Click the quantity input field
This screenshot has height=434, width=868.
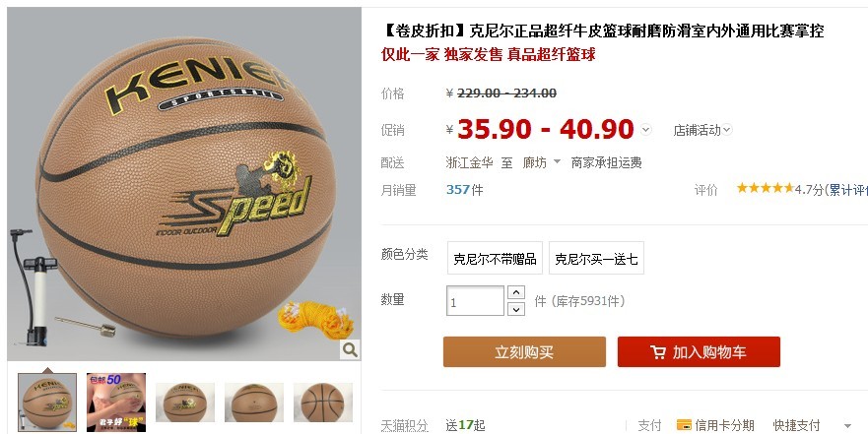click(475, 301)
